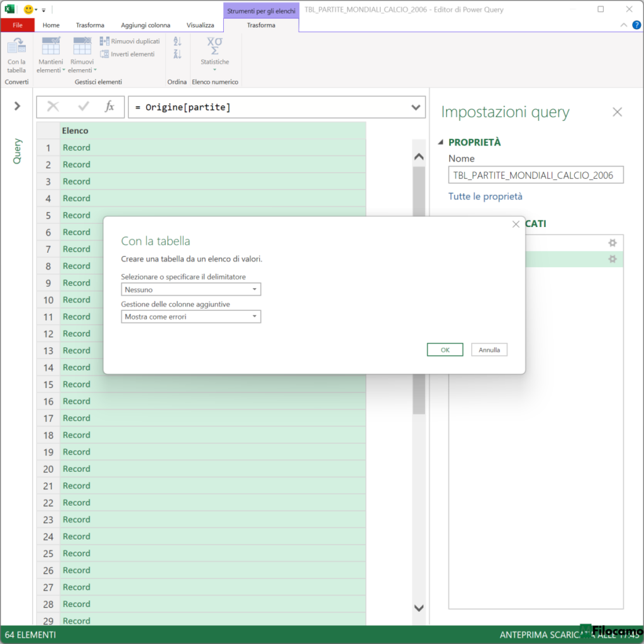Click gear icon of highlighted applied step
The height and width of the screenshot is (644, 644).
613,259
